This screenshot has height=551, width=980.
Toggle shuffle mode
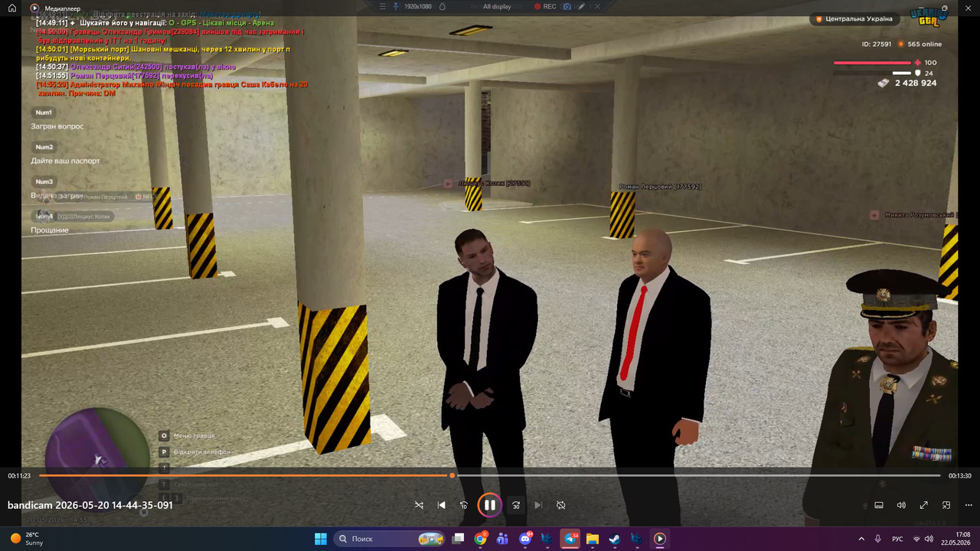tap(419, 505)
